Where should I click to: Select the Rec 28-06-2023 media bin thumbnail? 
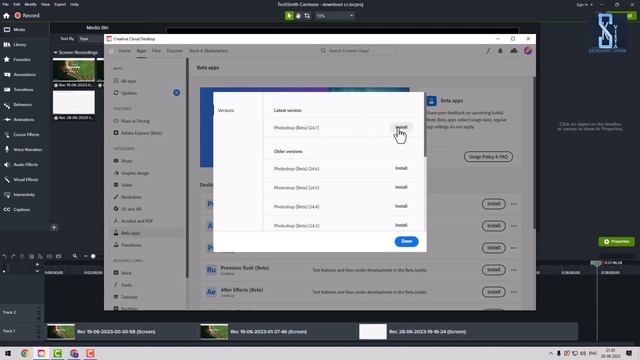74,102
